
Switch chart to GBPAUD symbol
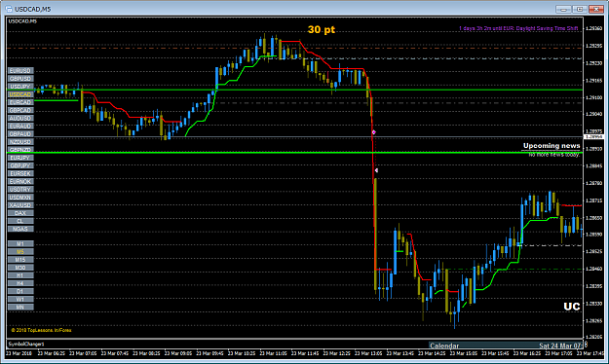coord(20,134)
